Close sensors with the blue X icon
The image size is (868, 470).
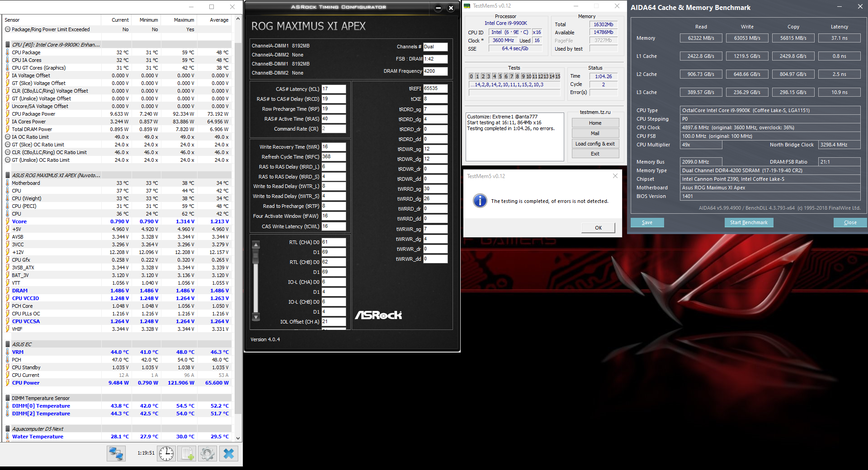229,453
